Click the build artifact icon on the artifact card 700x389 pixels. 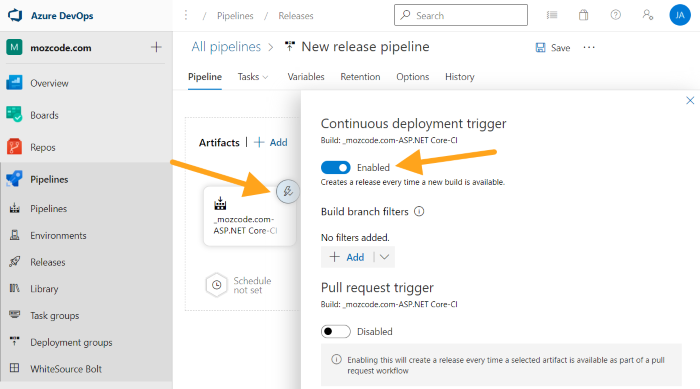(x=220, y=204)
